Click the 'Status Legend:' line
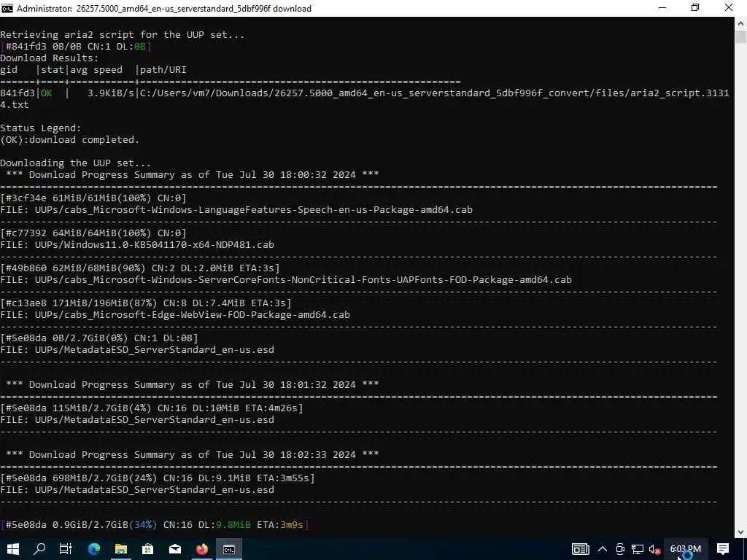This screenshot has width=747, height=560. point(41,128)
